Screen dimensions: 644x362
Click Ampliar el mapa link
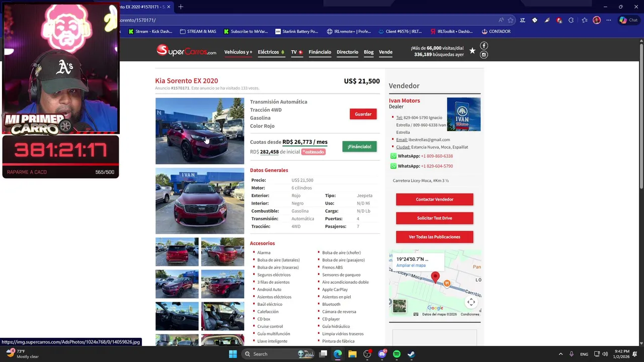pyautogui.click(x=411, y=265)
